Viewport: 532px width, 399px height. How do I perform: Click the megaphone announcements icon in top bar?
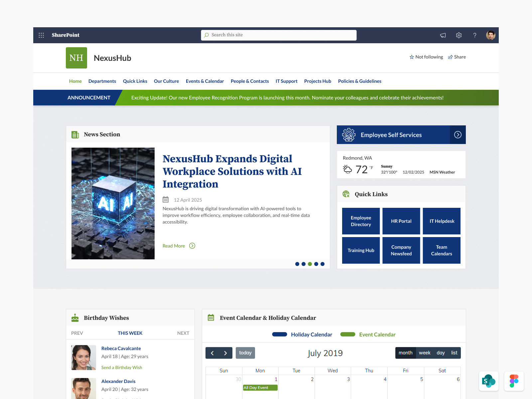coord(443,35)
